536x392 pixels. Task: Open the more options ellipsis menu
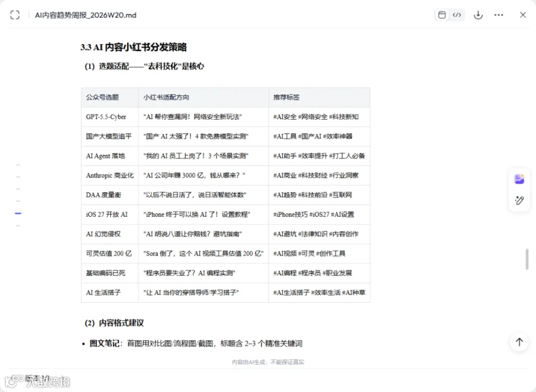pyautogui.click(x=498, y=15)
